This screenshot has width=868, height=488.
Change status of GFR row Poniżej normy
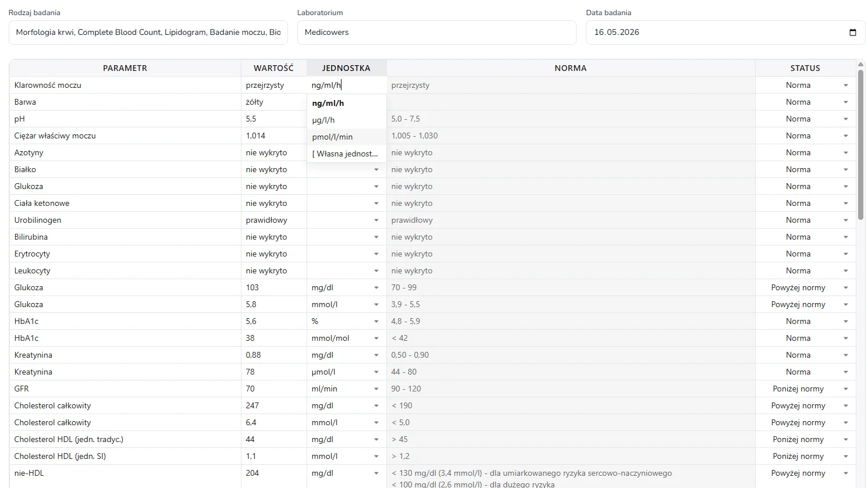click(806, 389)
